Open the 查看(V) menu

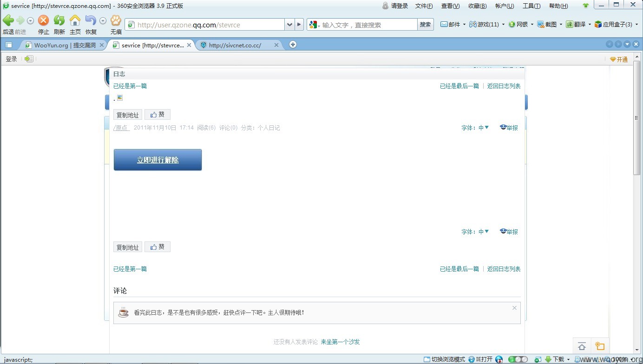(450, 6)
